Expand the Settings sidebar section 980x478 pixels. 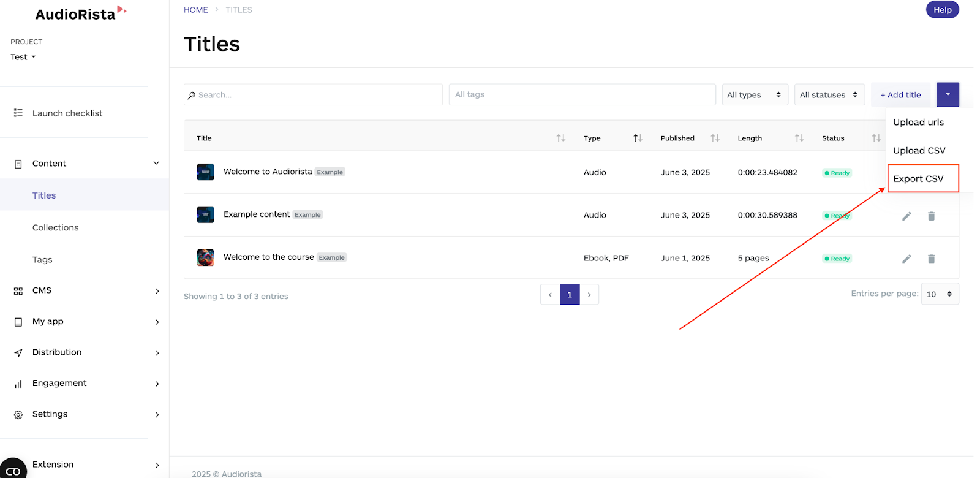click(x=157, y=415)
